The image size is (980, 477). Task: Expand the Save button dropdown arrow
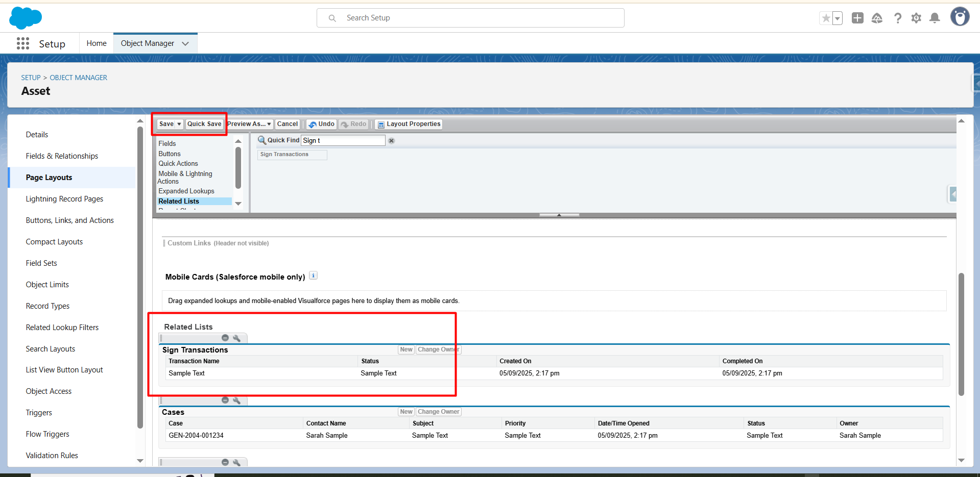(179, 124)
